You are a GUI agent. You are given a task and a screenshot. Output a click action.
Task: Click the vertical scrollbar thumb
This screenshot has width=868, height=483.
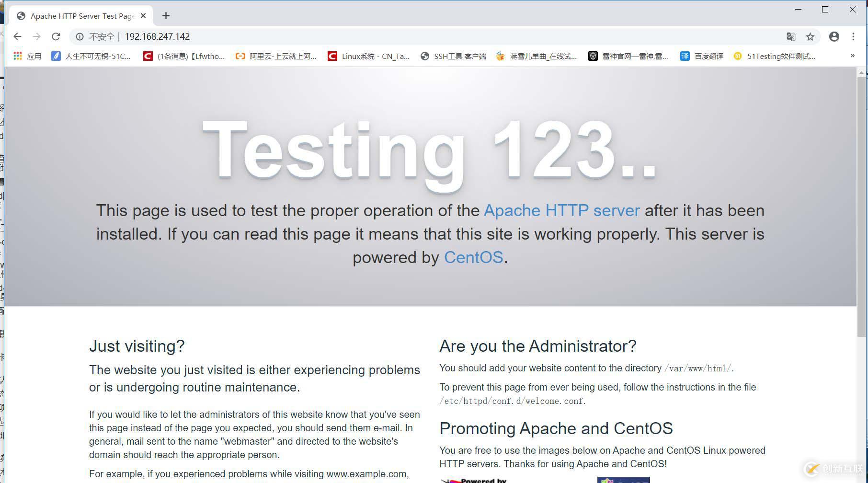(862, 207)
